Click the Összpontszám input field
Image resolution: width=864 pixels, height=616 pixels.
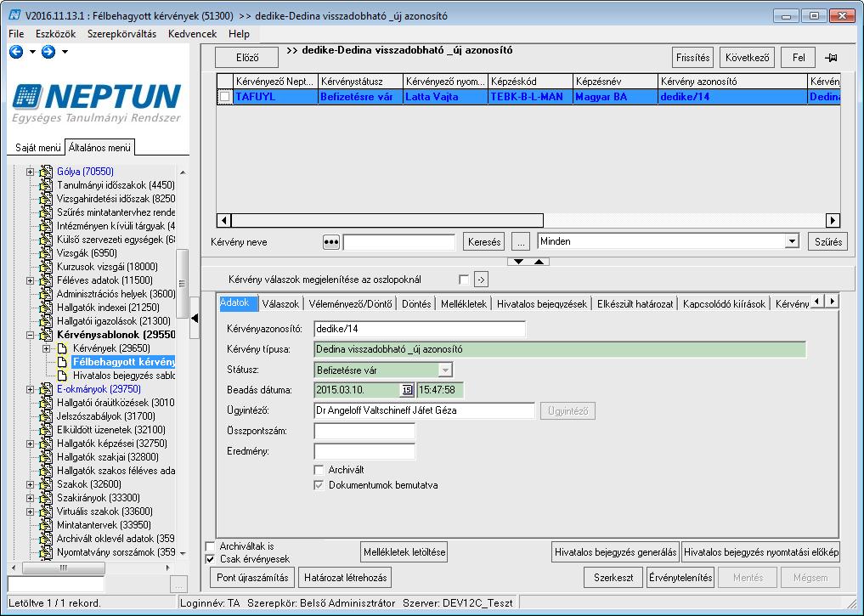tap(364, 431)
